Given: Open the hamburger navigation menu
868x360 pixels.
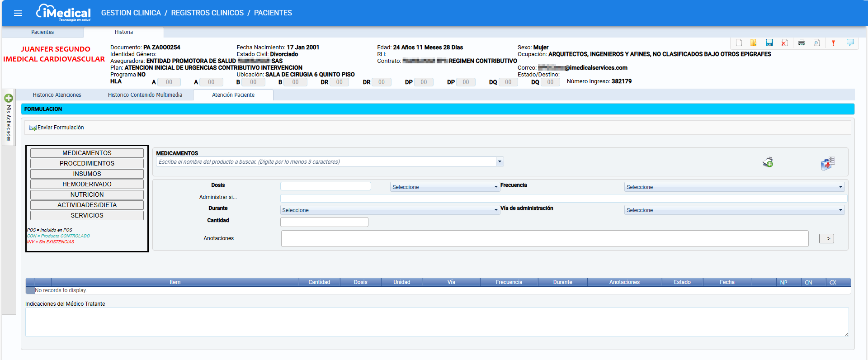Looking at the screenshot, I should 18,13.
